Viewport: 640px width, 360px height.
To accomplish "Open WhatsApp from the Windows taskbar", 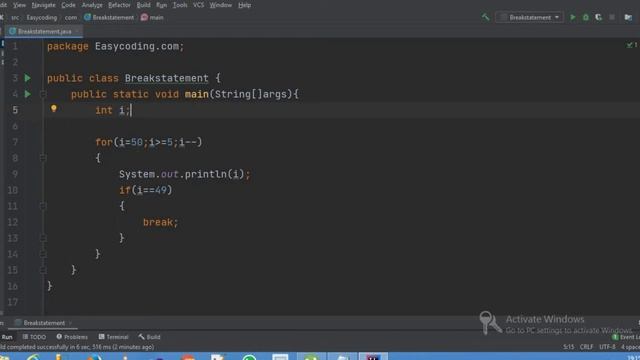I will click(249, 357).
